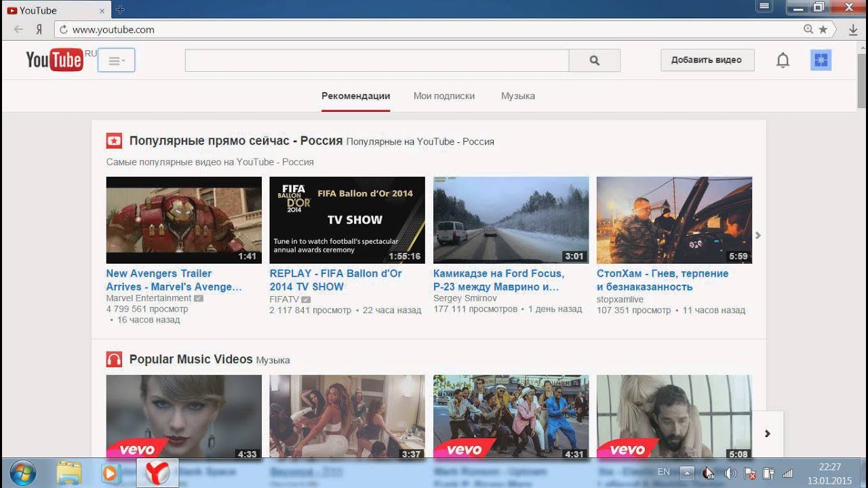Click the Добавить видео button

(707, 60)
